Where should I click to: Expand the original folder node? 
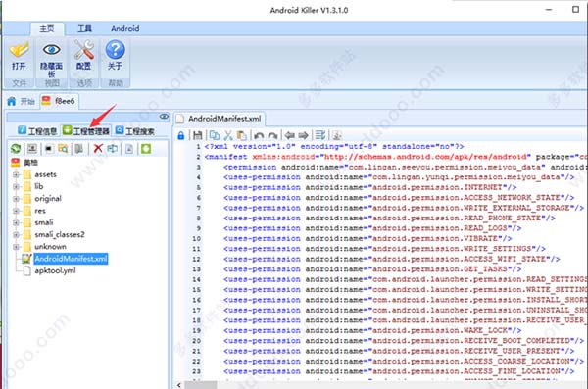coord(16,199)
